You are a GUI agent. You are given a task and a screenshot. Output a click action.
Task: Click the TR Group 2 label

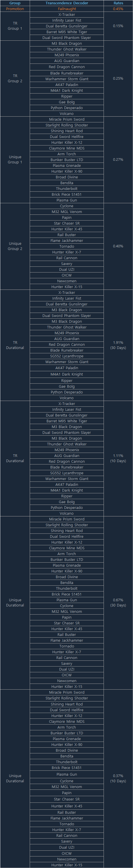[15, 79]
